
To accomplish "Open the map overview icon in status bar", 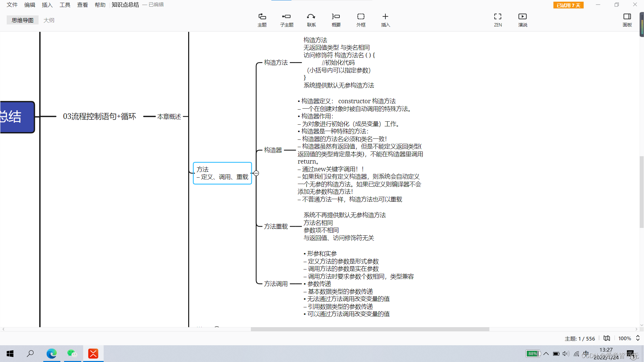I will click(x=607, y=338).
